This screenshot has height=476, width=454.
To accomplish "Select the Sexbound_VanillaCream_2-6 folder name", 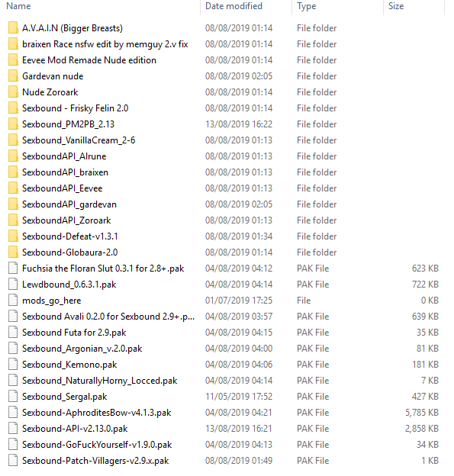I will coord(79,140).
